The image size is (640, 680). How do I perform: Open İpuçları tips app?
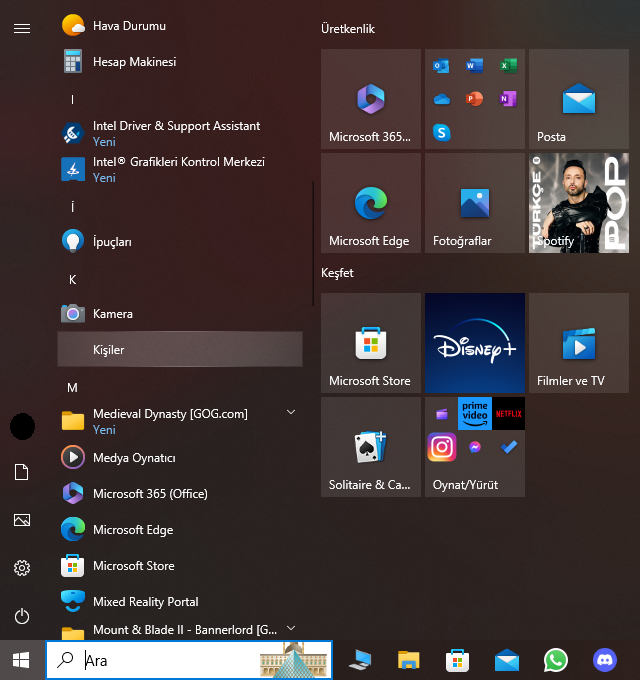pyautogui.click(x=180, y=241)
